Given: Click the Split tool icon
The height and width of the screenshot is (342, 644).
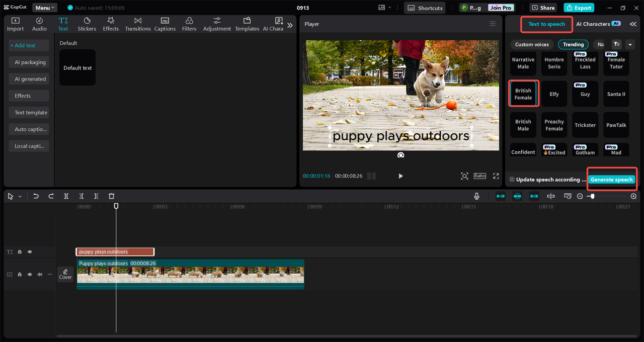Looking at the screenshot, I should (66, 196).
